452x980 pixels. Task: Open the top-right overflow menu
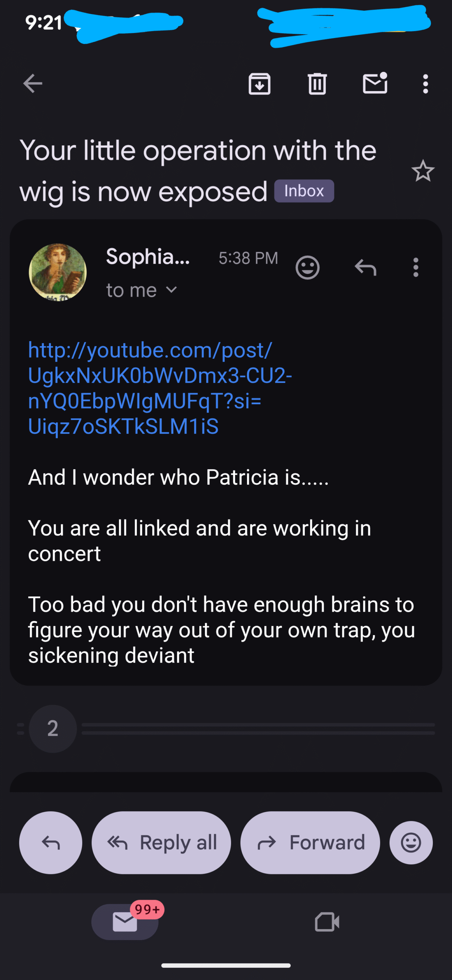click(x=425, y=83)
